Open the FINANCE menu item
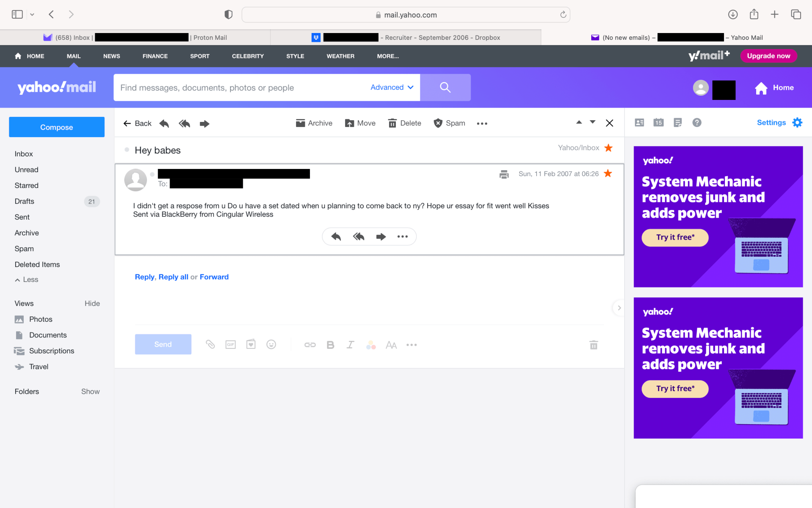 [155, 56]
